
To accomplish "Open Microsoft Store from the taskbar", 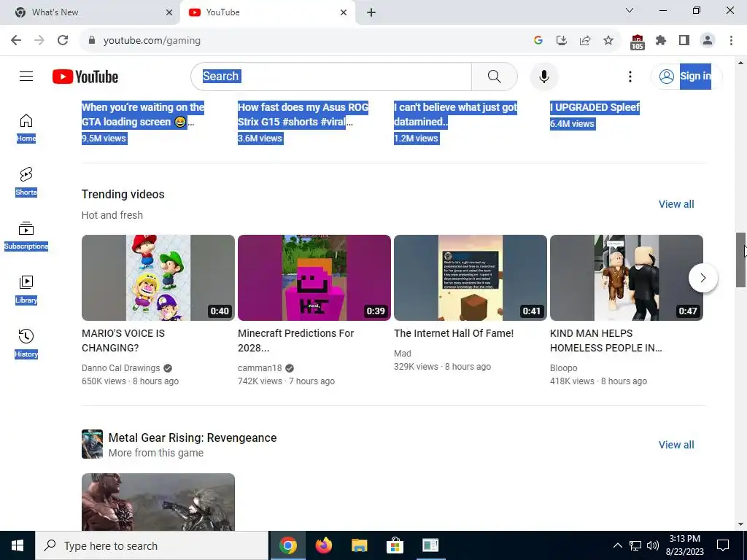I will point(395,545).
